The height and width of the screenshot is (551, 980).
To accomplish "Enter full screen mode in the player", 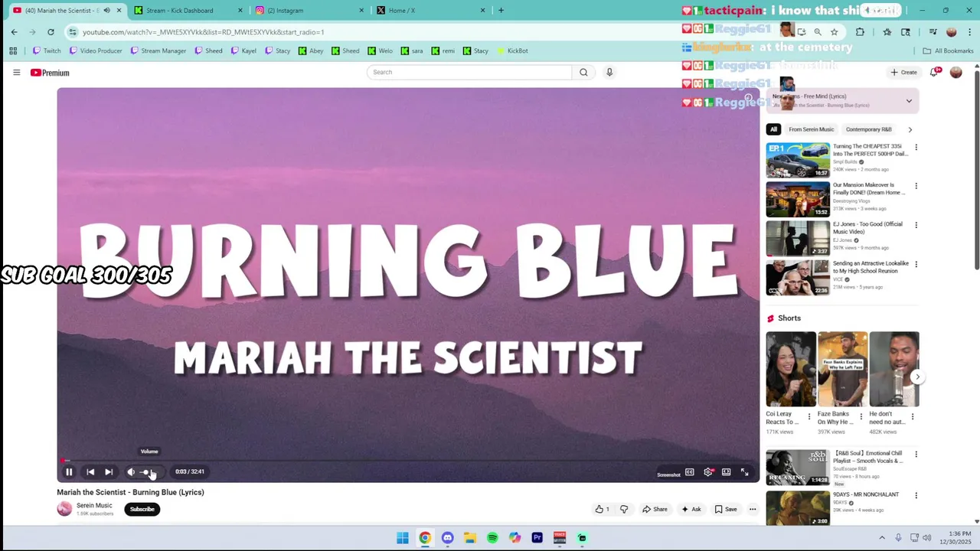I will 744,472.
